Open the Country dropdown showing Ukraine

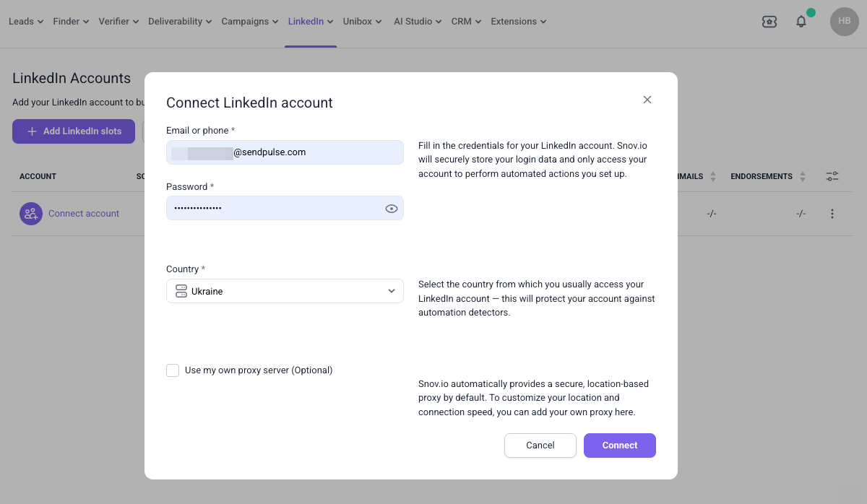coord(285,291)
